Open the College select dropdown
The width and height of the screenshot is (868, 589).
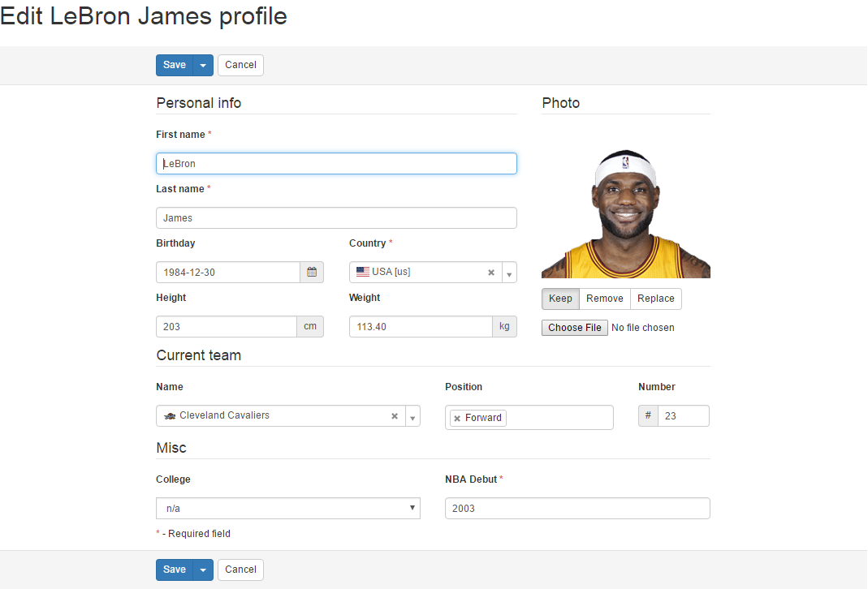click(287, 509)
